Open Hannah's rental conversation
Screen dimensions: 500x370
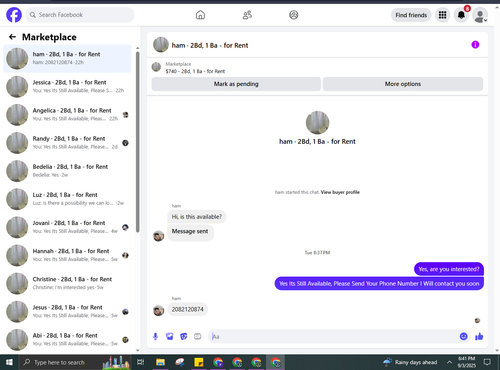[x=67, y=255]
